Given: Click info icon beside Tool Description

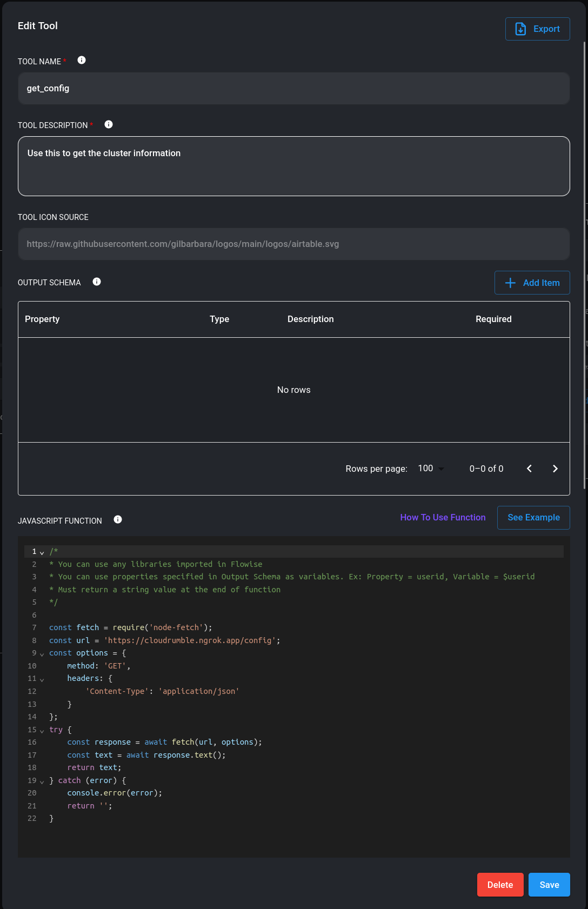Looking at the screenshot, I should click(109, 125).
